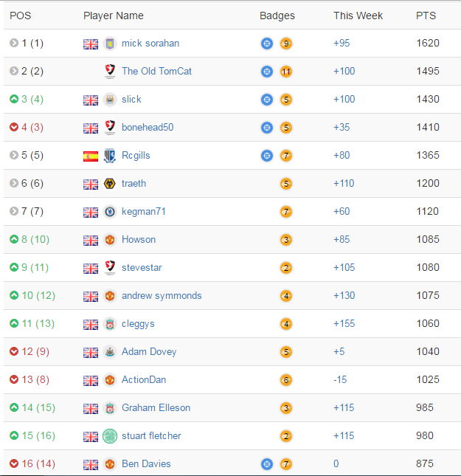Click the UK flag beside slick
Screen dimensions: 461x476
pyautogui.click(x=91, y=100)
